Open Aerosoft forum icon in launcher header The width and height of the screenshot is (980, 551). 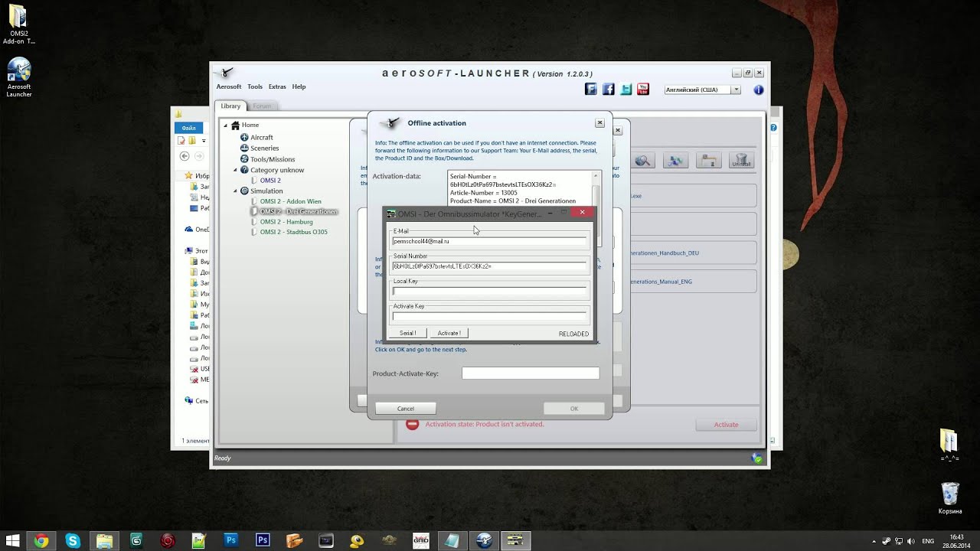tap(590, 90)
